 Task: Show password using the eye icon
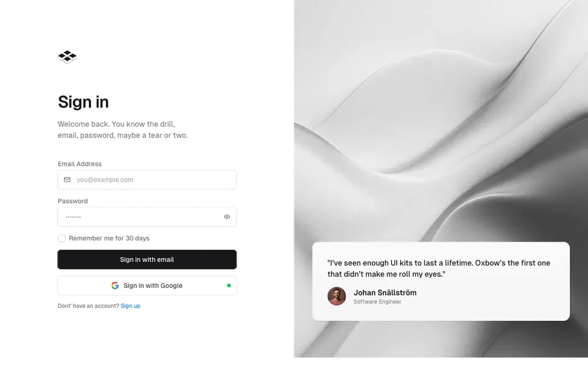(227, 217)
